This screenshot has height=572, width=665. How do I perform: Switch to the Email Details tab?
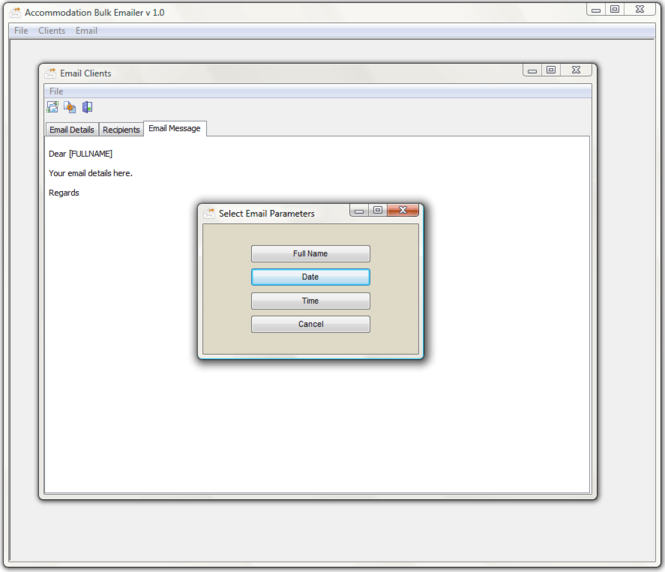(72, 130)
